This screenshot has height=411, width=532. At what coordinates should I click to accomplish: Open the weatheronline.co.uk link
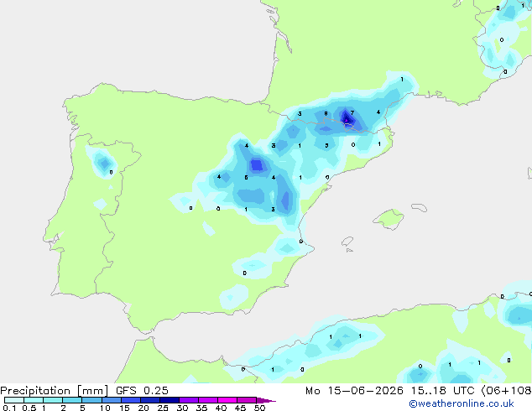pos(462,403)
